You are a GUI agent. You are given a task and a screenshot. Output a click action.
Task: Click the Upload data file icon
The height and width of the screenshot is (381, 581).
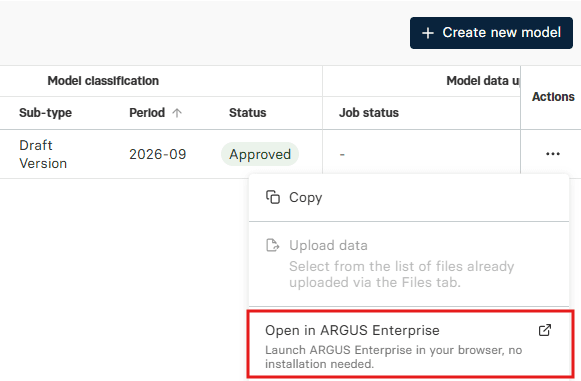(x=273, y=245)
